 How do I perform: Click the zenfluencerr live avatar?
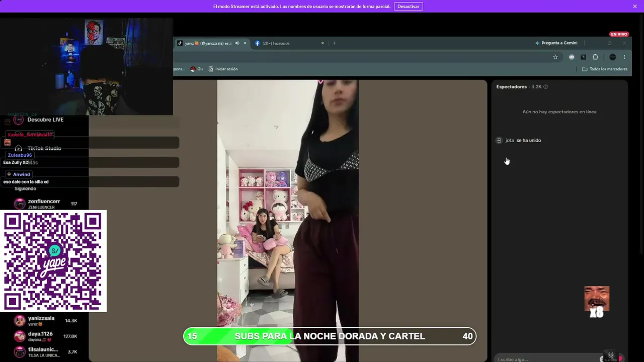click(x=20, y=204)
